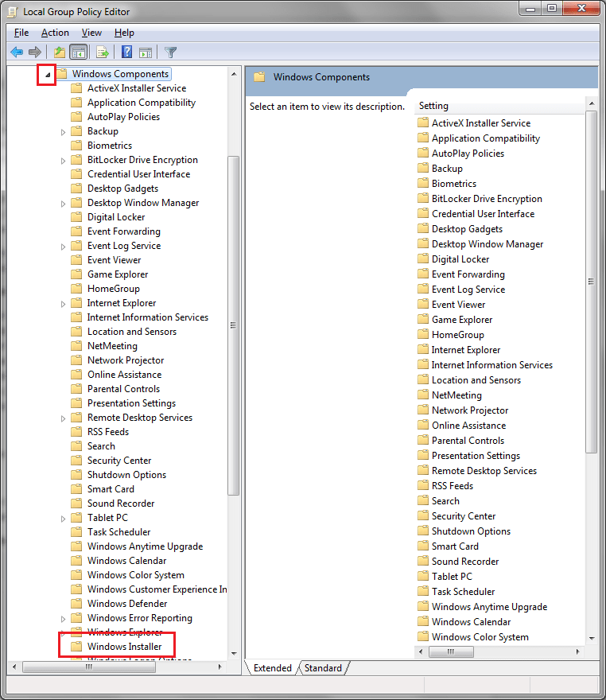
Task: Click the Filter funnel toolbar icon
Action: click(x=170, y=52)
